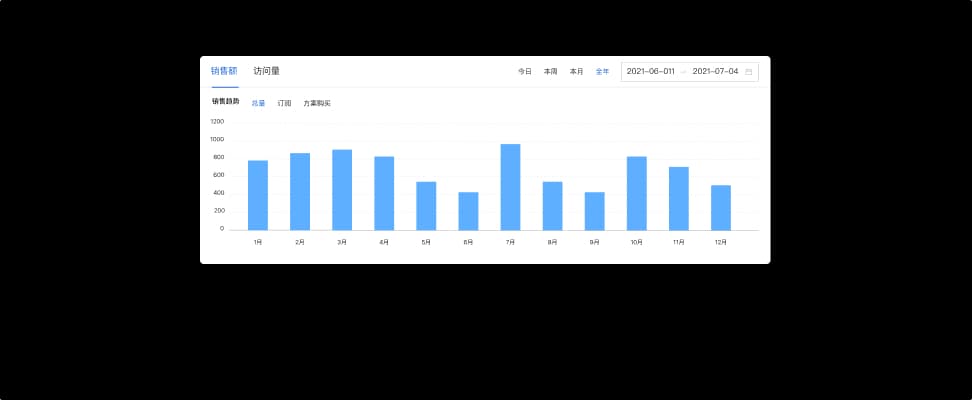Click the end date 2021-07-04 field
This screenshot has width=972, height=400.
point(715,72)
